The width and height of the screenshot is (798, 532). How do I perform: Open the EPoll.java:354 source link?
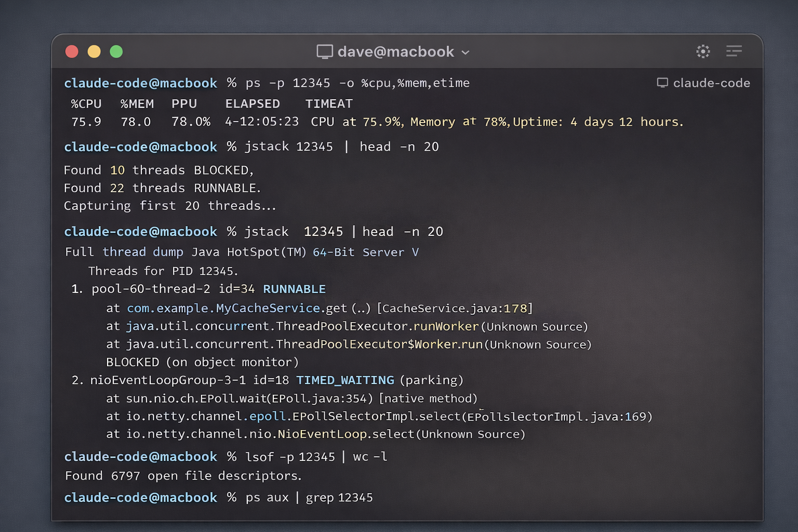[x=311, y=398]
